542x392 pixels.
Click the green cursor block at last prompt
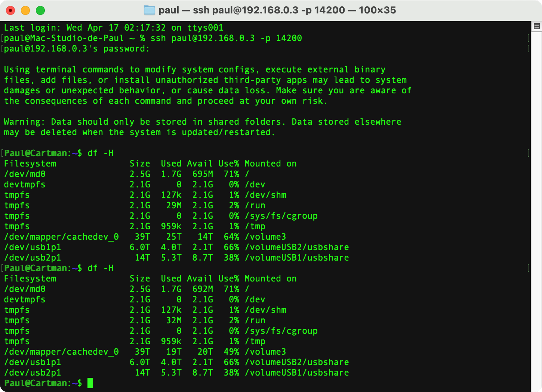90,383
